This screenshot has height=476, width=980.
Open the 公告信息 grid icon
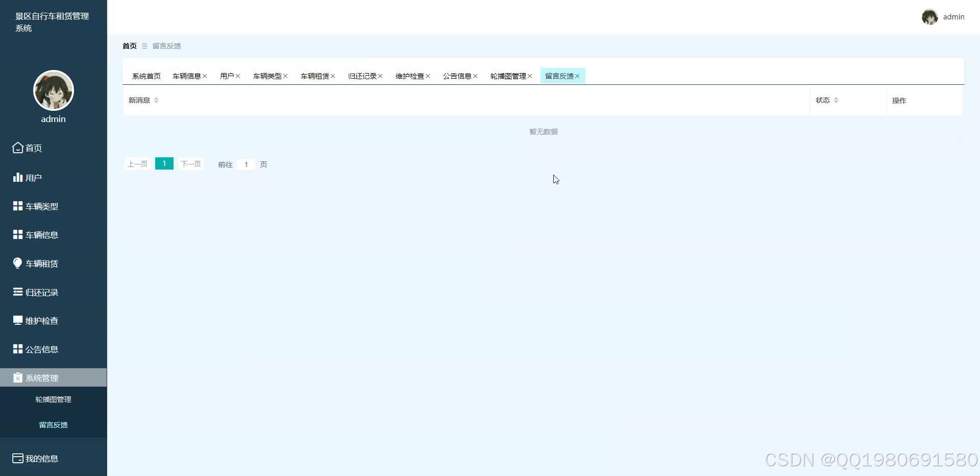click(x=17, y=349)
